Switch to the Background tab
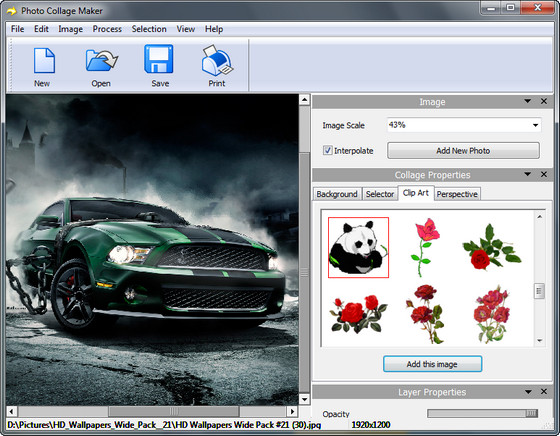The width and height of the screenshot is (560, 436). (337, 194)
